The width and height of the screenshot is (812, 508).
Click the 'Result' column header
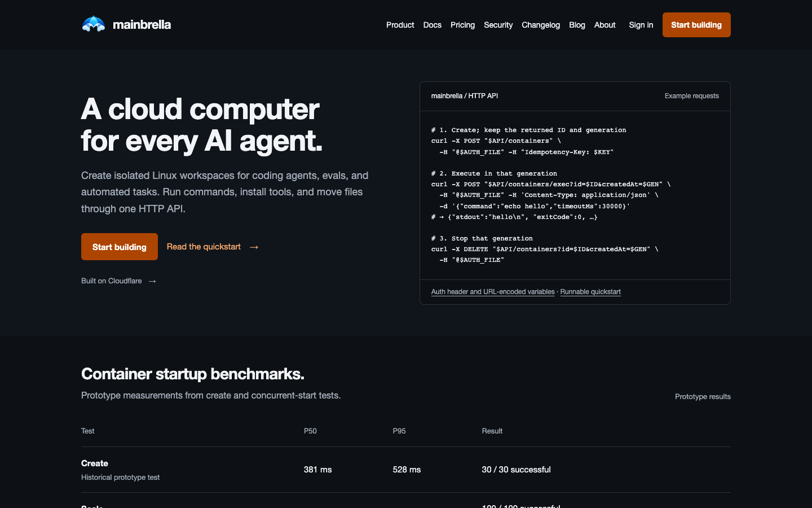(492, 431)
